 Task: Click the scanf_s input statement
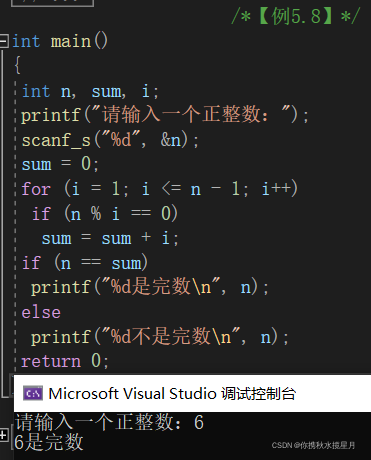pos(110,140)
